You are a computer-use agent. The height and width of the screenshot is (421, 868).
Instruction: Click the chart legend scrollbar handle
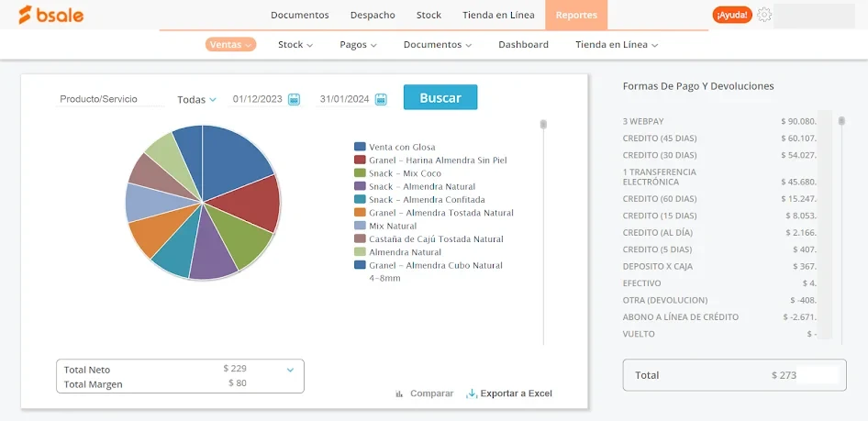(x=543, y=124)
